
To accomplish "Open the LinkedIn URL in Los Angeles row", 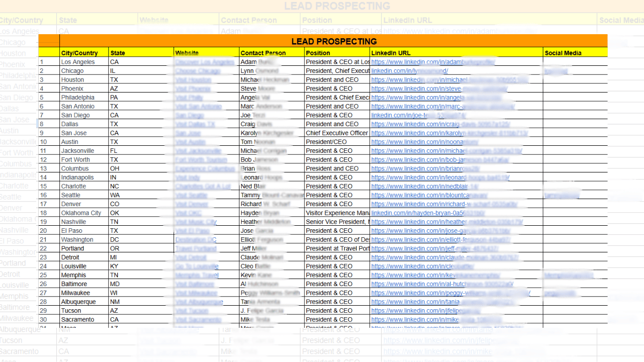I will point(433,62).
